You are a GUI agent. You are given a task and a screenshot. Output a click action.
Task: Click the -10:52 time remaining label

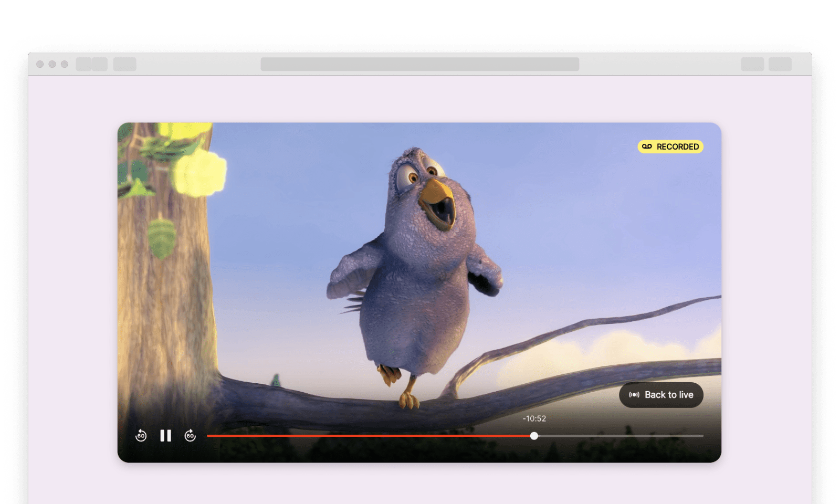(x=534, y=418)
